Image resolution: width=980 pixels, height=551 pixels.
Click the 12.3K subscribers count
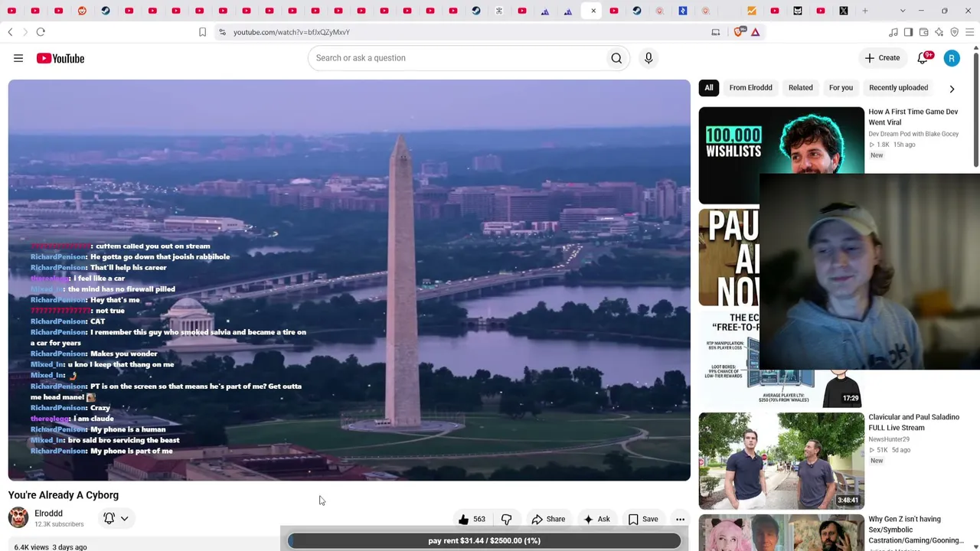(59, 524)
